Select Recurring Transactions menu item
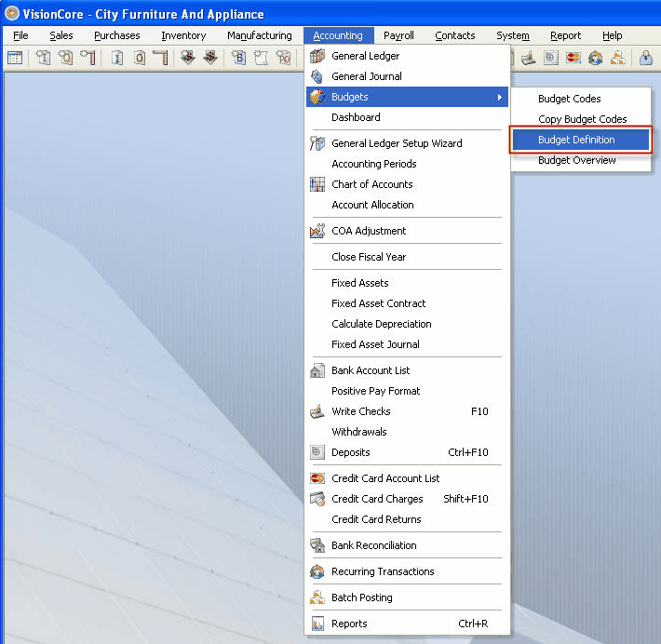This screenshot has height=644, width=661. tap(407, 571)
